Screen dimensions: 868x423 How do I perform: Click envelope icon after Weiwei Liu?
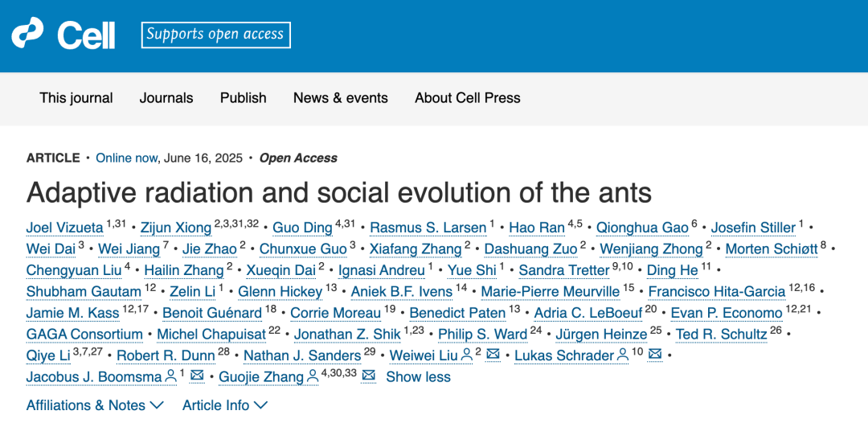[x=493, y=355]
